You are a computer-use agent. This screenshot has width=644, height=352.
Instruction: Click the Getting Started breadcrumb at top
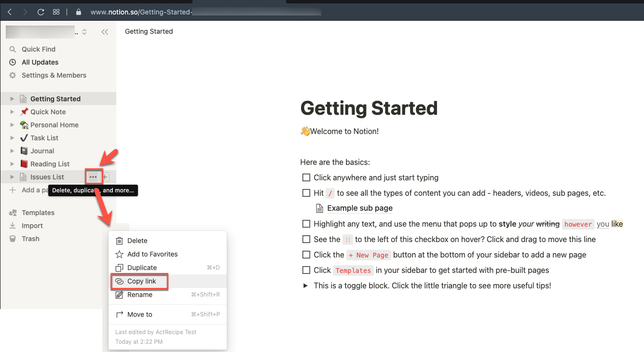pos(149,31)
